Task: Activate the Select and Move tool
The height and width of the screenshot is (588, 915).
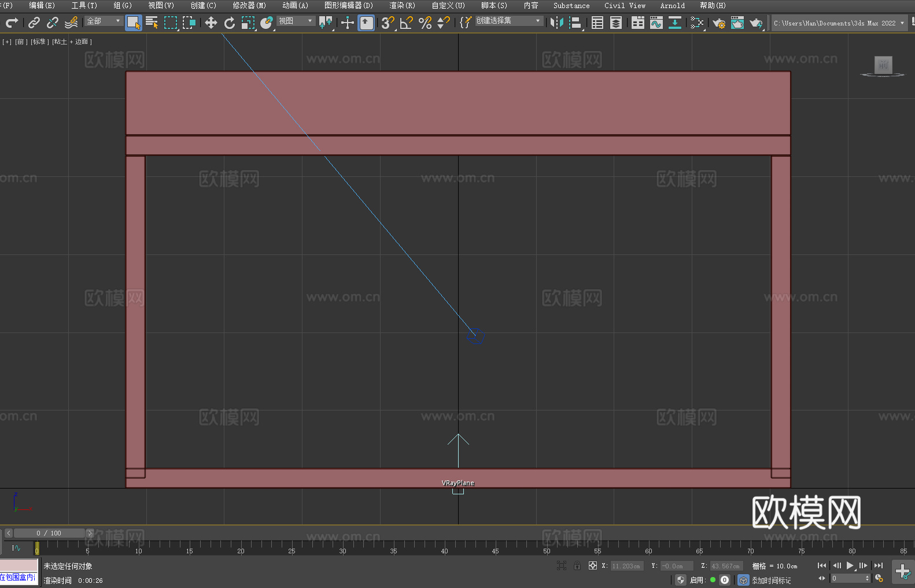Action: click(211, 23)
